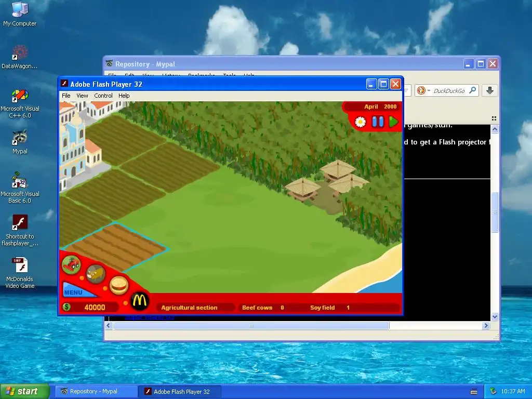Viewport: 532px width, 399px height.
Task: Select the highlighted soy field plot
Action: [115, 247]
